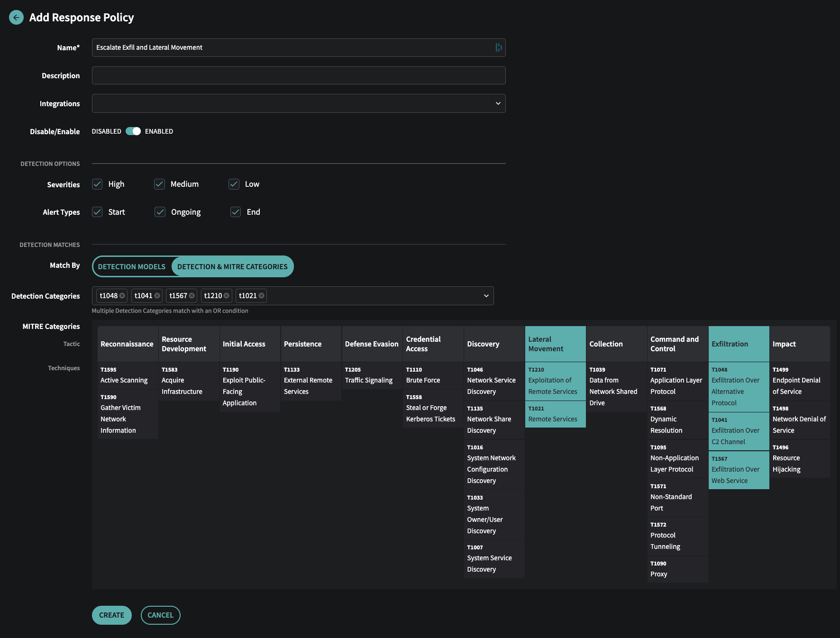Remove the t1021 category tag
The height and width of the screenshot is (638, 840).
(x=262, y=296)
